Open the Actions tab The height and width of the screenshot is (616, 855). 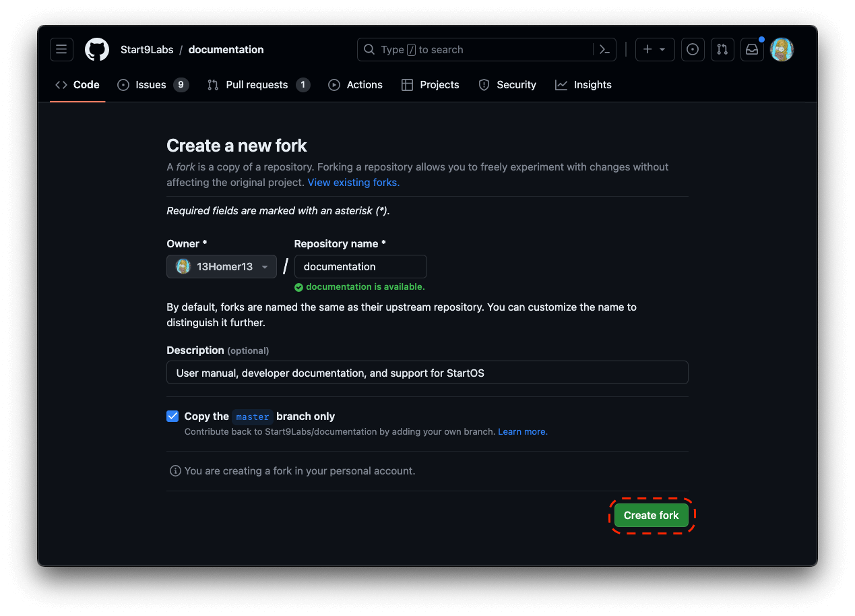pyautogui.click(x=356, y=85)
